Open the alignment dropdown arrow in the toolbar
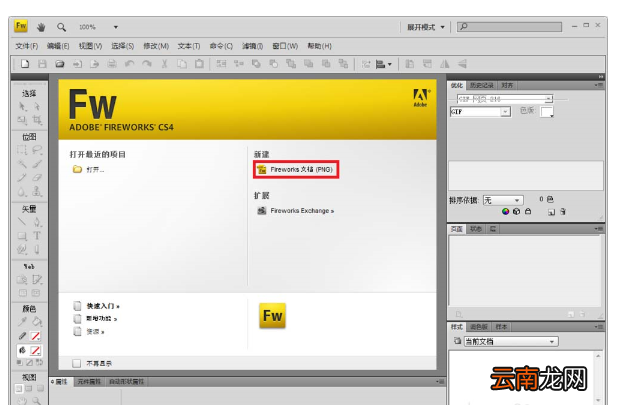 [x=390, y=64]
